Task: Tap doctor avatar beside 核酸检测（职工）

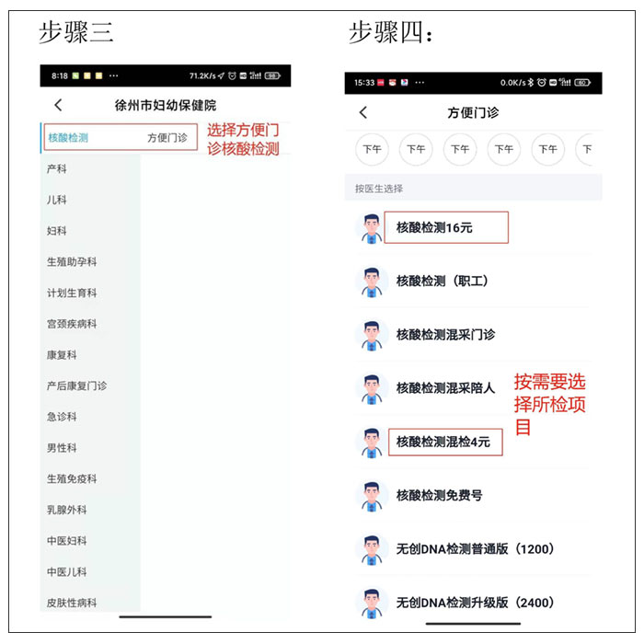Action: tap(370, 282)
